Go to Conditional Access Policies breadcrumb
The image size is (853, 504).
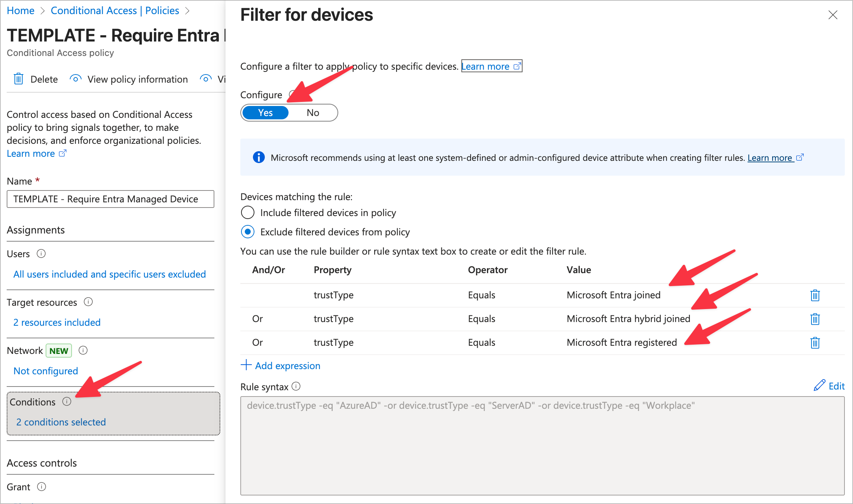[115, 11]
